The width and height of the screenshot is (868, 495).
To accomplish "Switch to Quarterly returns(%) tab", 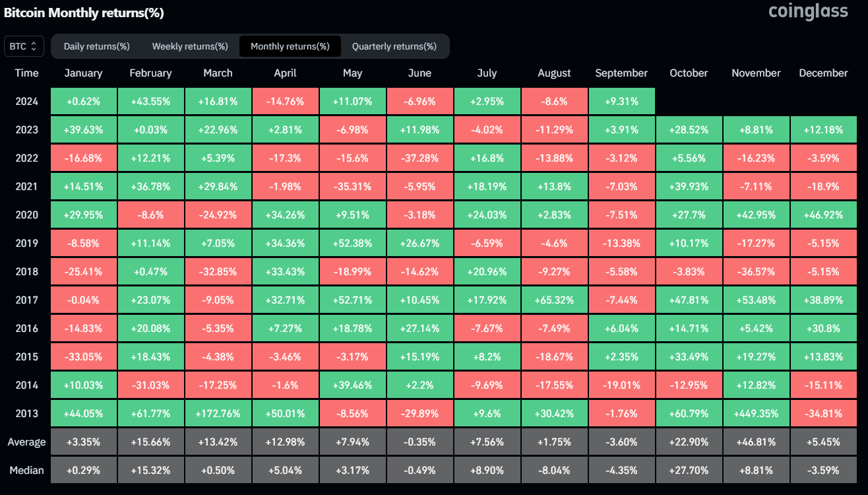I will point(394,47).
